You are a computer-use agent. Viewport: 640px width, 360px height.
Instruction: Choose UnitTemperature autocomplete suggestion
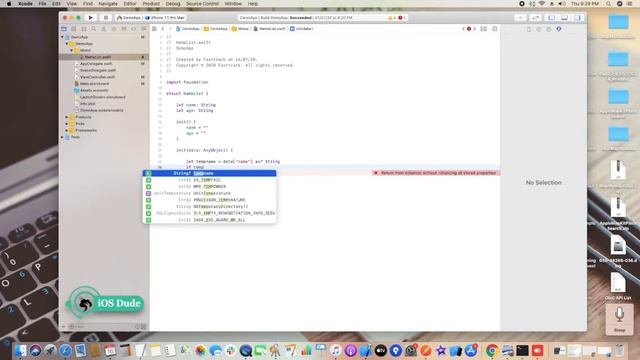[x=209, y=193]
